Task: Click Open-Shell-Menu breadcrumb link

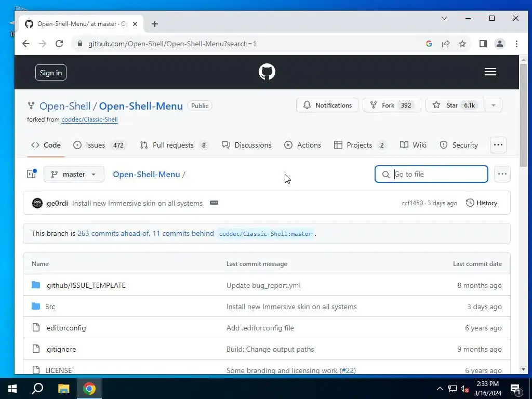Action: tap(147, 175)
